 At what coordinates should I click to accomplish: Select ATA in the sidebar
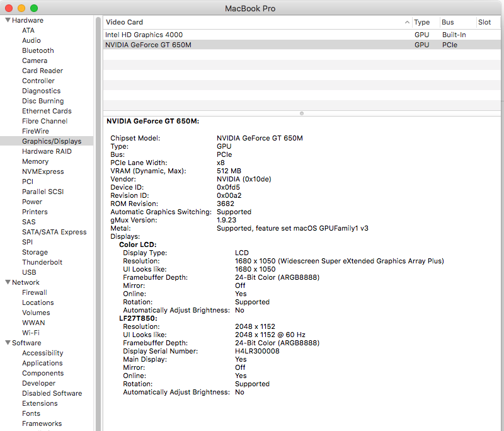pos(28,30)
